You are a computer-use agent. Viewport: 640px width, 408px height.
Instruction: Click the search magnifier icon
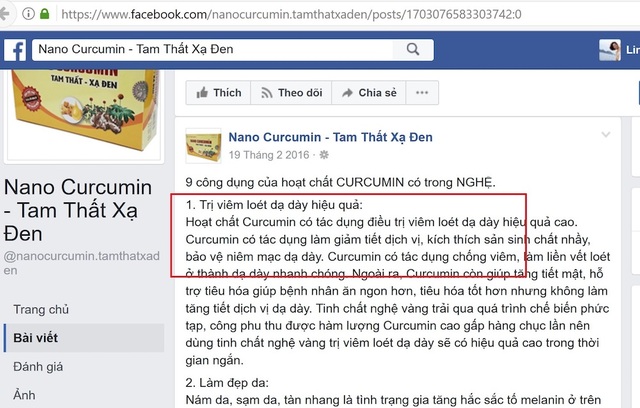pos(413,49)
